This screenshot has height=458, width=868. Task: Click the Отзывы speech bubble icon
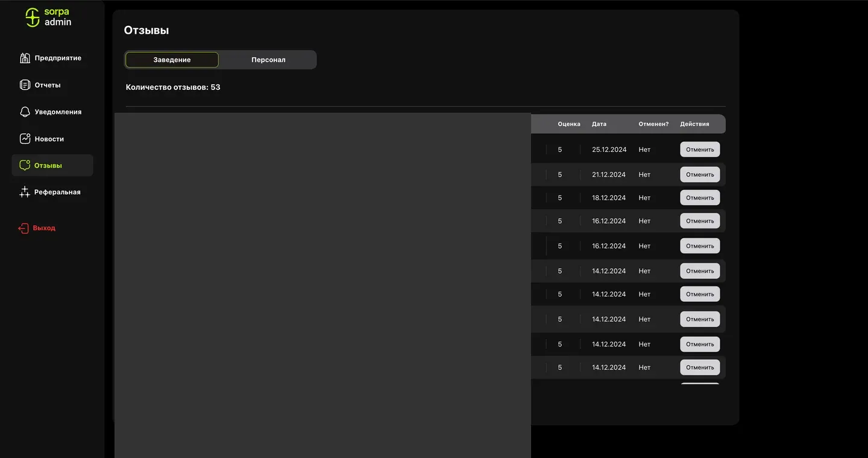[25, 165]
